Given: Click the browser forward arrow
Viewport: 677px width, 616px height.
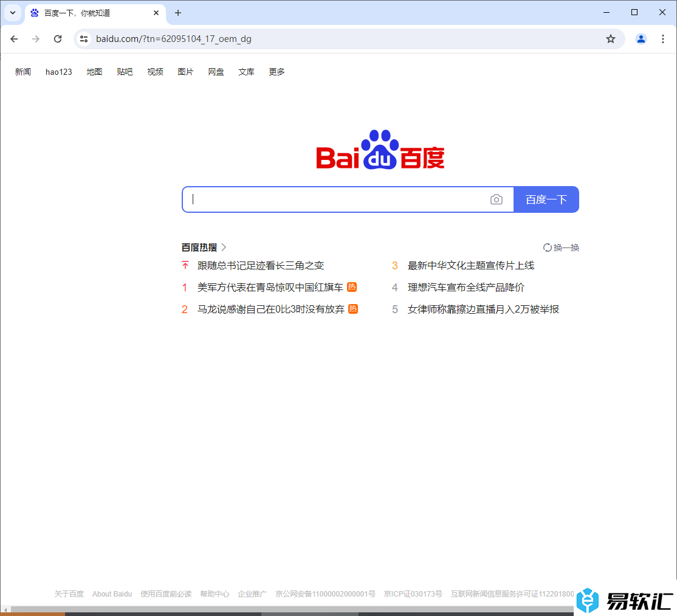Looking at the screenshot, I should point(36,39).
